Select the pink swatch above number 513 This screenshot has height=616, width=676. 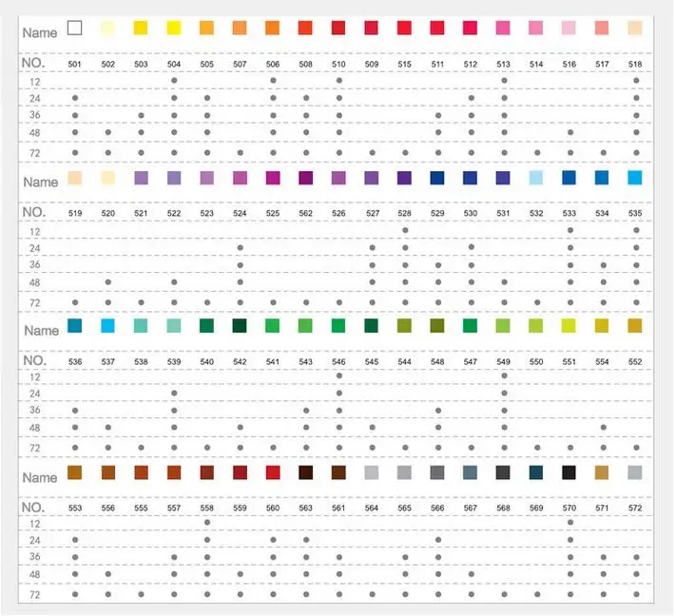pyautogui.click(x=503, y=28)
